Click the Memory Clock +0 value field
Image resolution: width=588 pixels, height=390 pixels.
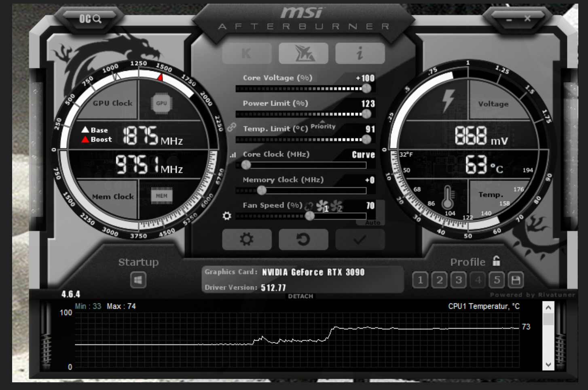369,180
